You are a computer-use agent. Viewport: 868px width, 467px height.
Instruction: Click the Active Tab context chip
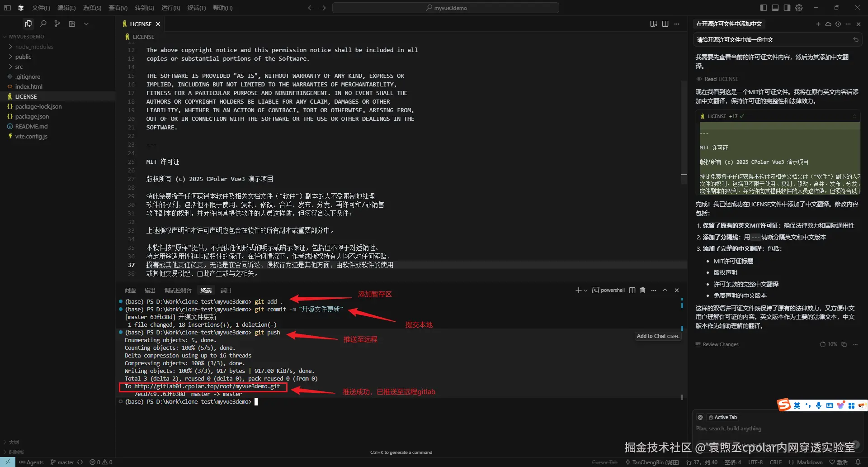(723, 417)
